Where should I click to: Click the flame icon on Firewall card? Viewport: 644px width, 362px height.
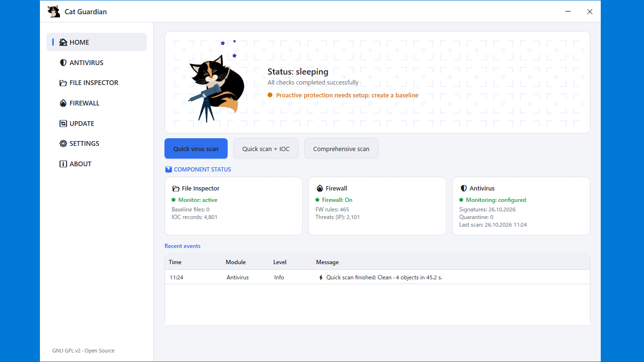click(x=320, y=189)
